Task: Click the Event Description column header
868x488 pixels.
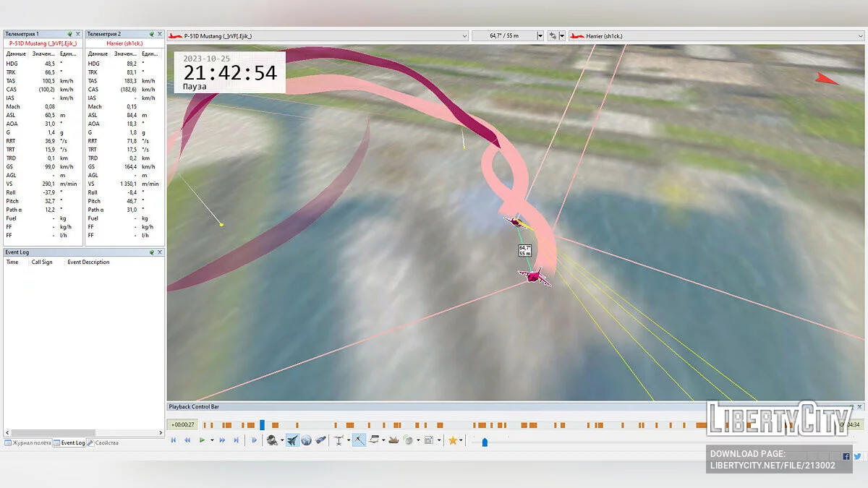Action: point(88,262)
